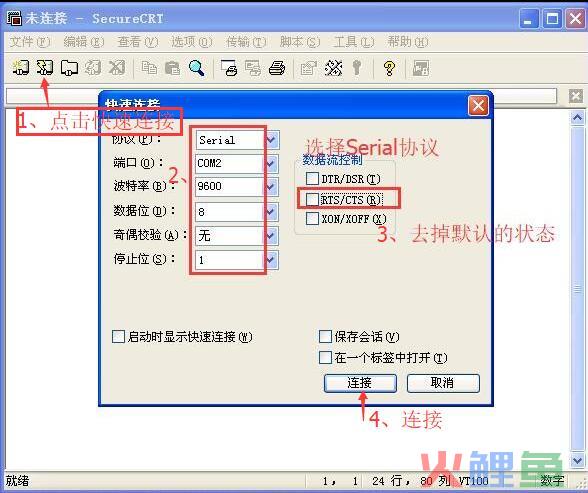Open the Script (脚本) menu
This screenshot has height=493, width=588.
(x=300, y=42)
